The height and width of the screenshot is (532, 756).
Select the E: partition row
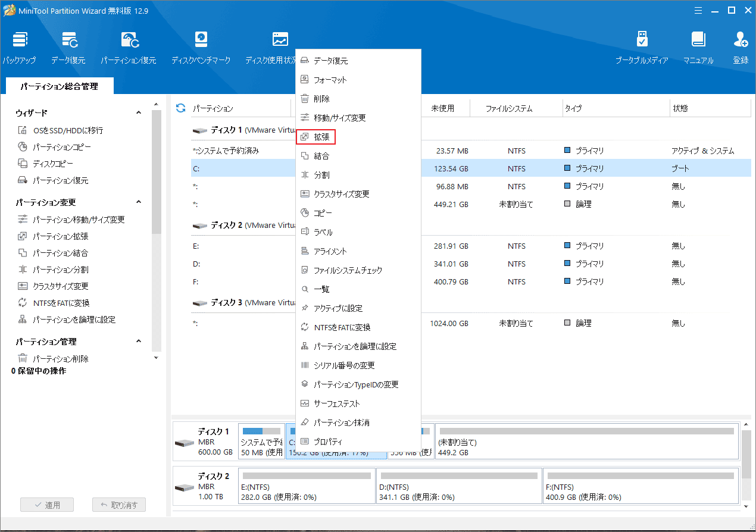coord(471,246)
